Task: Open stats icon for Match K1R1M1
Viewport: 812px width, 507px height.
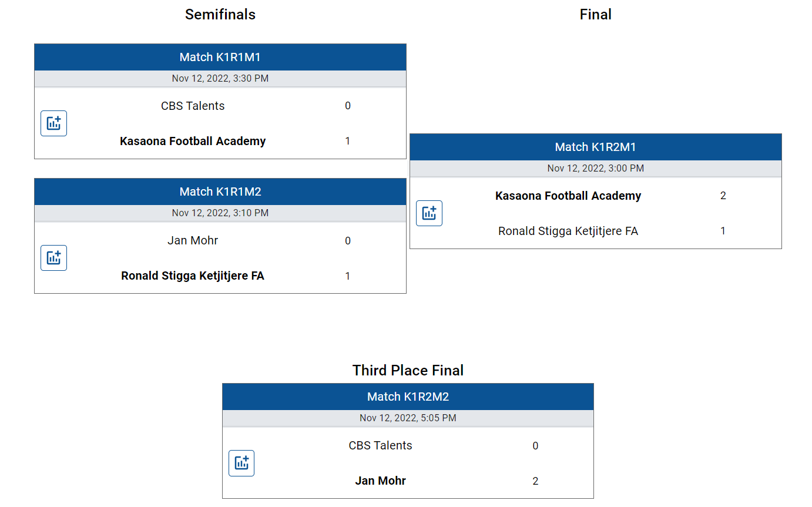Action: [x=53, y=123]
